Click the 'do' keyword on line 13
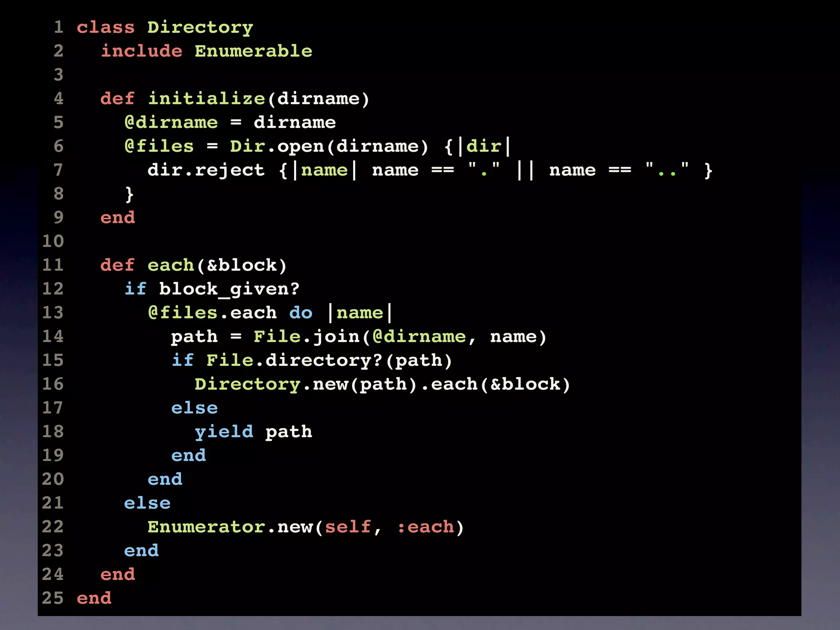The width and height of the screenshot is (840, 630). click(x=301, y=313)
